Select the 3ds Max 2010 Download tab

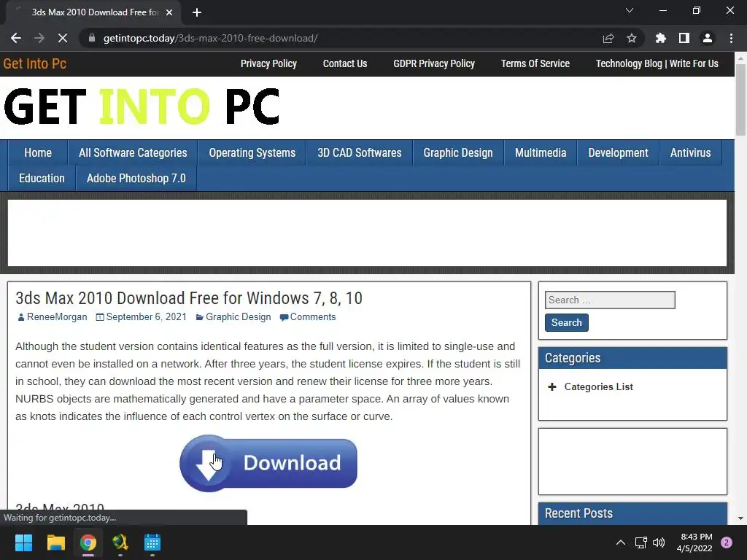(x=94, y=12)
